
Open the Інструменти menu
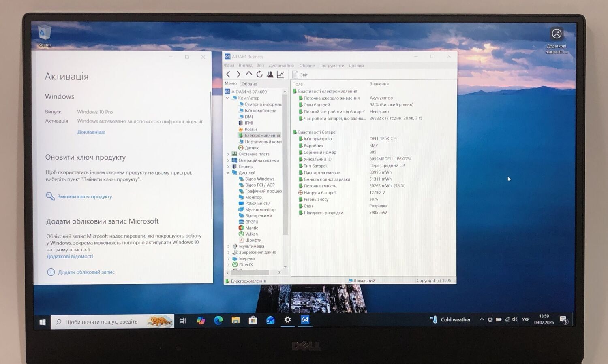point(332,66)
